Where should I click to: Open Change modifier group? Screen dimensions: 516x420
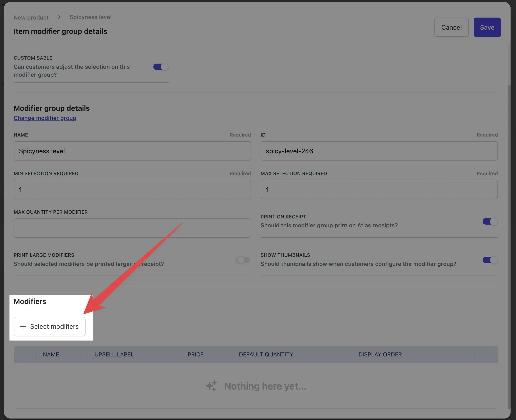click(45, 118)
